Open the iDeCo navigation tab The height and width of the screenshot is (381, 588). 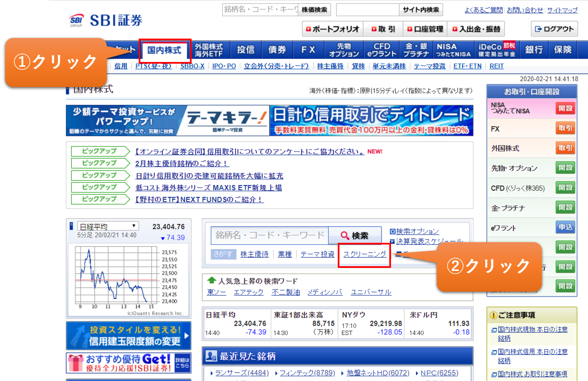(496, 50)
